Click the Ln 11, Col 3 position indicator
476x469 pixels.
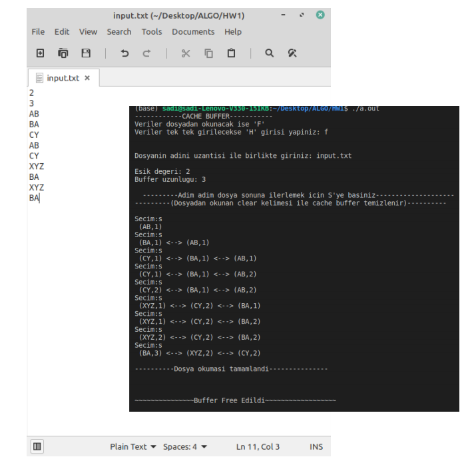click(x=258, y=446)
